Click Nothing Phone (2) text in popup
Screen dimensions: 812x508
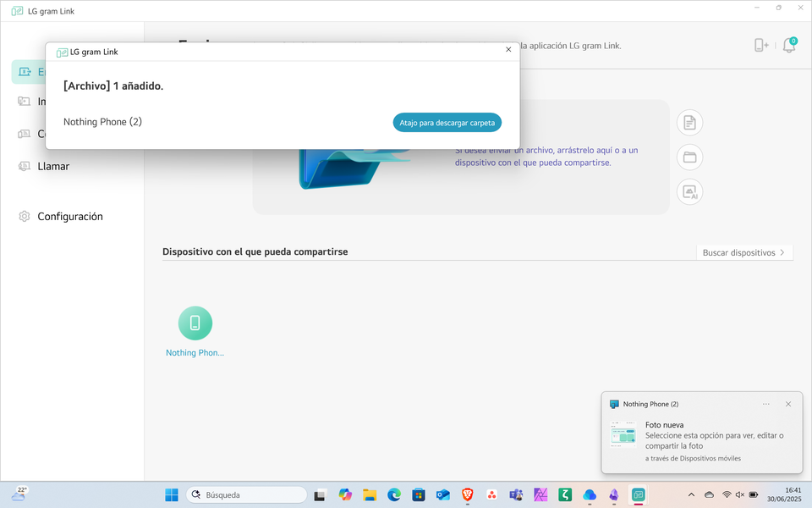[x=102, y=122]
